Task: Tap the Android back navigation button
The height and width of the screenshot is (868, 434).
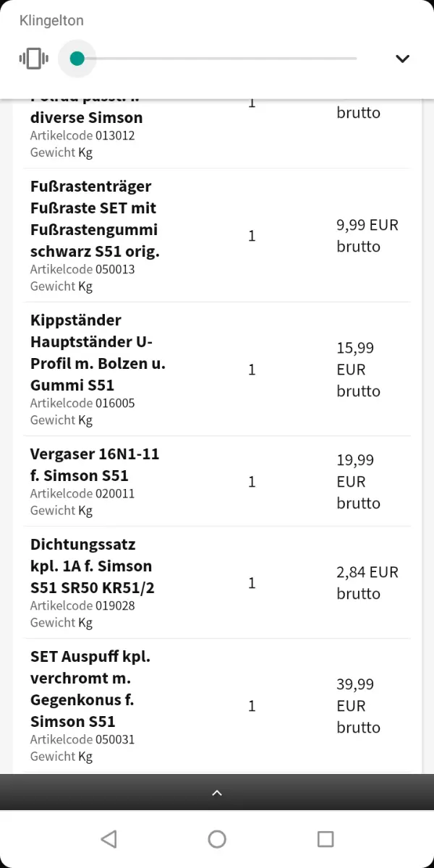Action: tap(109, 839)
